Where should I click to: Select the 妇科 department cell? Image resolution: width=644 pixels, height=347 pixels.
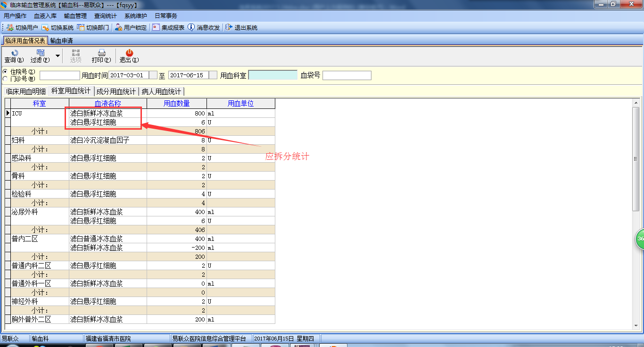coord(40,140)
